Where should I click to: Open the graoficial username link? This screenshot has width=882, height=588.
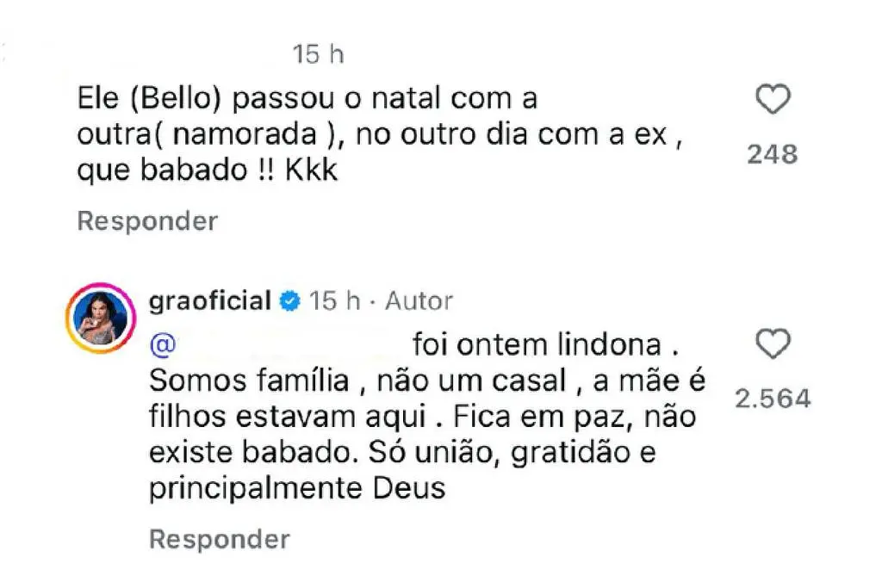point(211,300)
